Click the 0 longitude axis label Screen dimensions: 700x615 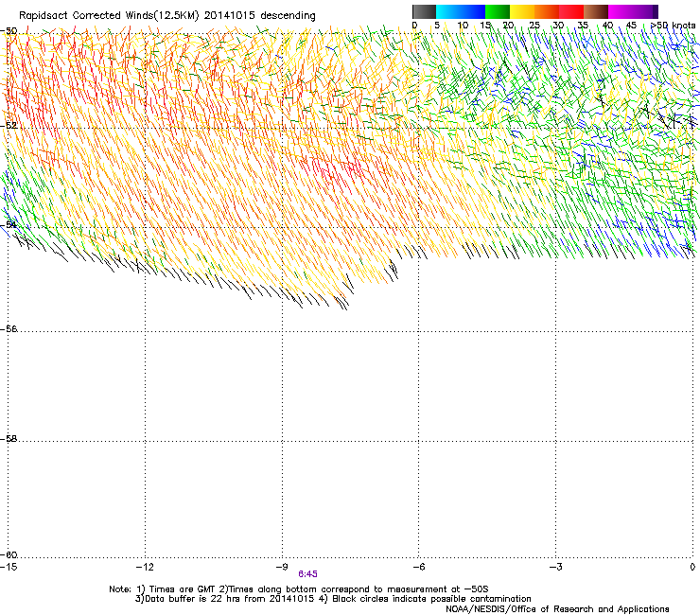coord(692,567)
